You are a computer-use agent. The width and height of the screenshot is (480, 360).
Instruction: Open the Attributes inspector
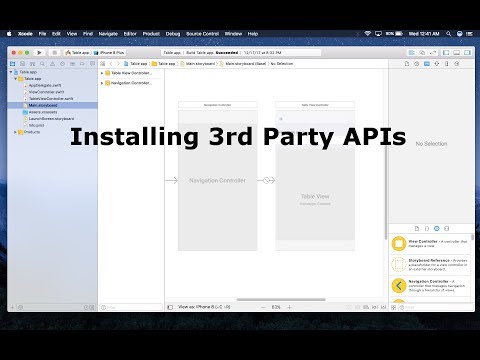click(437, 64)
